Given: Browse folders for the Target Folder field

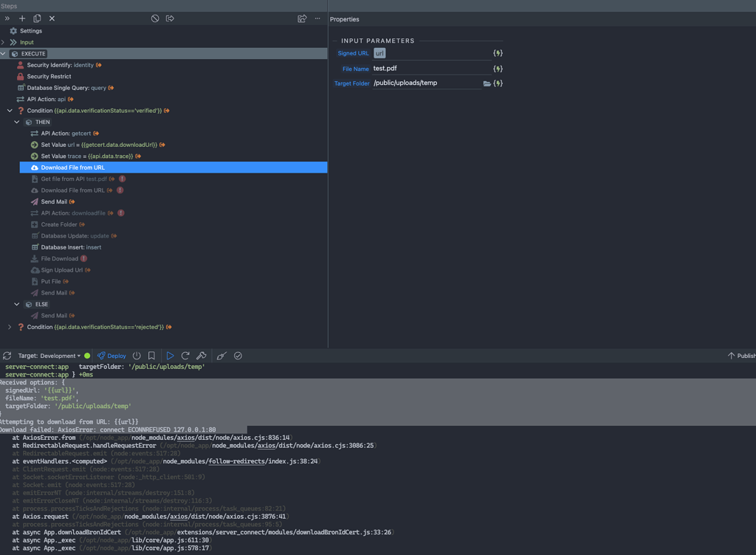Looking at the screenshot, I should 485,83.
